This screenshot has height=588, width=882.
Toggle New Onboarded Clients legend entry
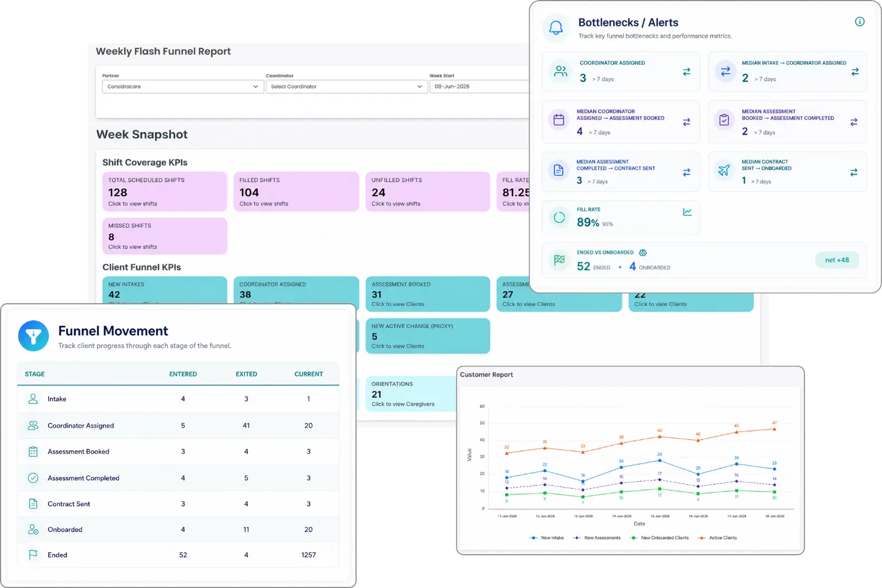[659, 538]
